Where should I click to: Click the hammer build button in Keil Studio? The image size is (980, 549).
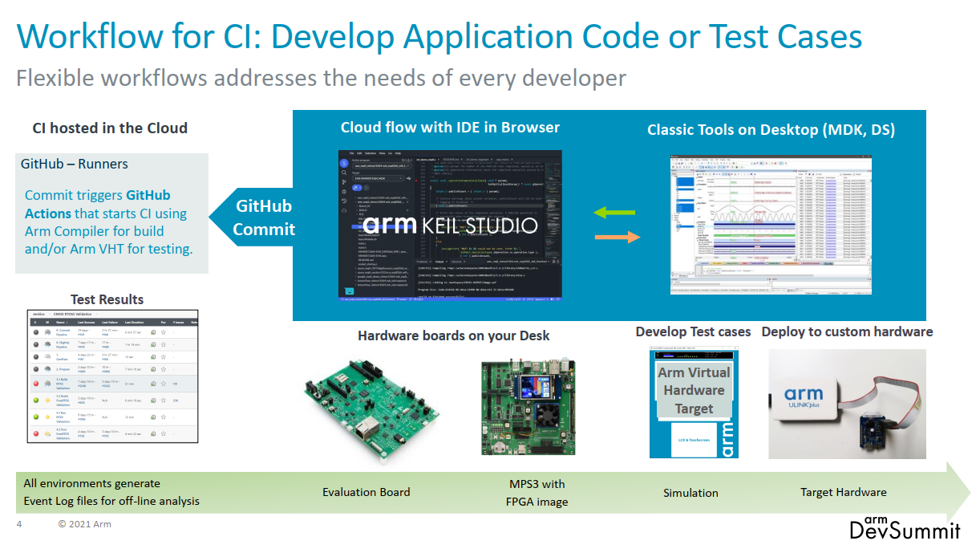(357, 188)
